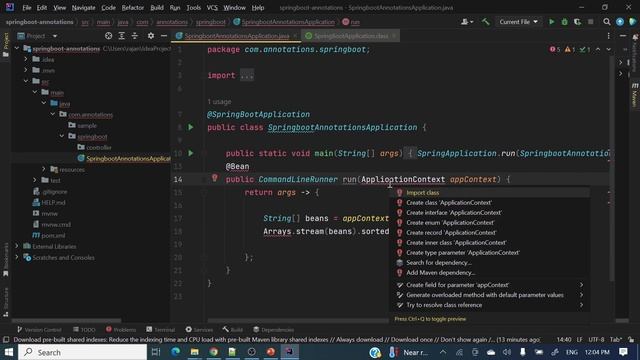The width and height of the screenshot is (640, 360).
Task: Go to previous highlighted error arrow
Action: 598,49
